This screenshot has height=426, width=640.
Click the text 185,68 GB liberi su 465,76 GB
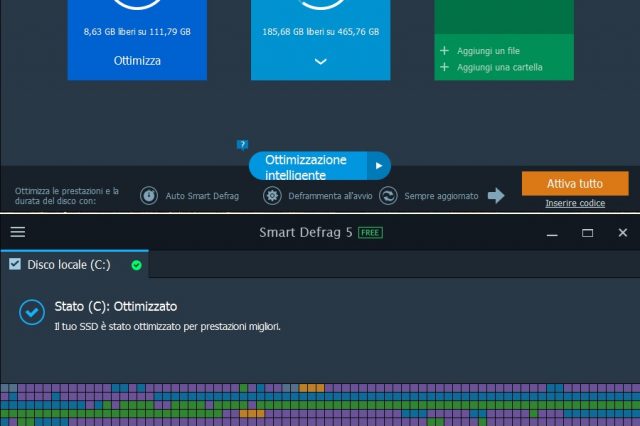click(320, 32)
